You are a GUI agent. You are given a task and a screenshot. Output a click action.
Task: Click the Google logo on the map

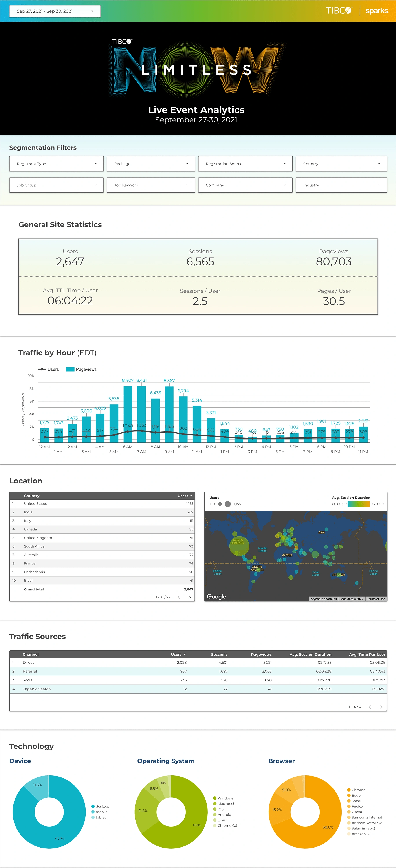216,596
